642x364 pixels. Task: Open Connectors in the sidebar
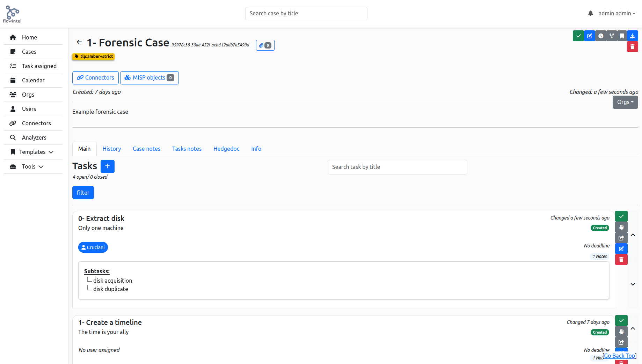[x=33, y=123]
